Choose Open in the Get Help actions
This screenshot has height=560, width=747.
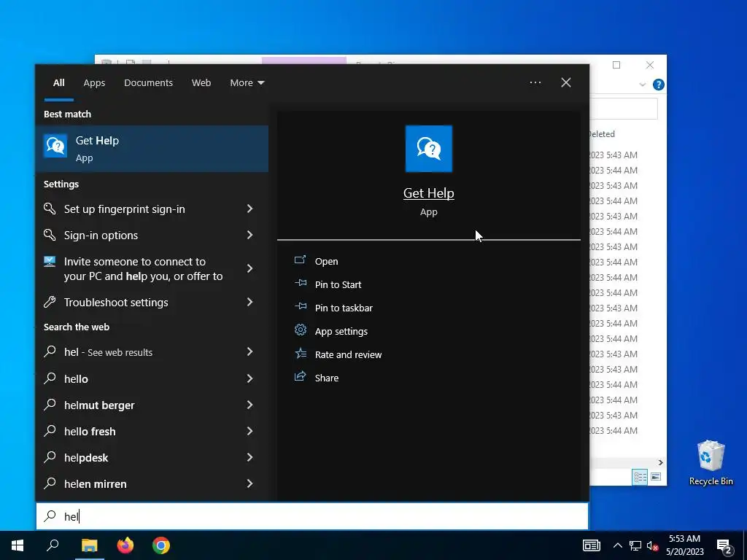pyautogui.click(x=326, y=262)
